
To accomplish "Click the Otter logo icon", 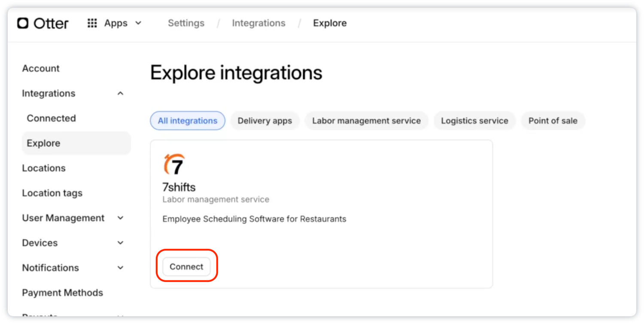I will tap(23, 23).
